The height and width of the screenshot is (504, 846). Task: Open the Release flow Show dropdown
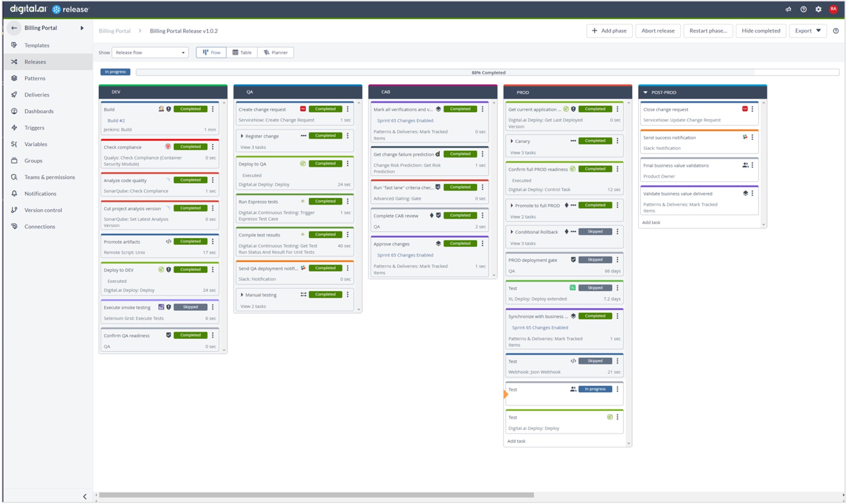coord(150,53)
